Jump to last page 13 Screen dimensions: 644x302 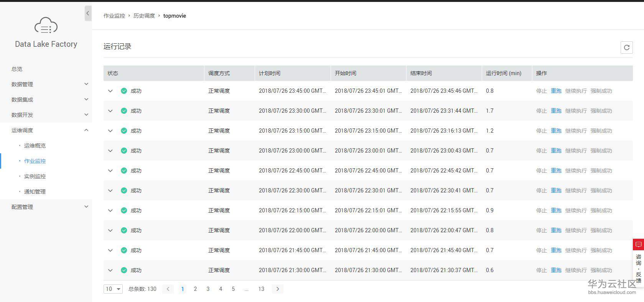(x=261, y=289)
